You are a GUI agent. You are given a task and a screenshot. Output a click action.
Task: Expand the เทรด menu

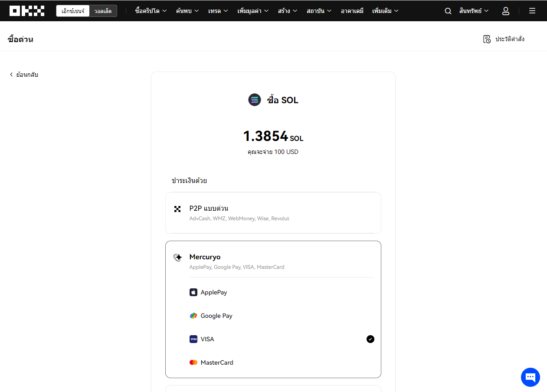point(218,11)
